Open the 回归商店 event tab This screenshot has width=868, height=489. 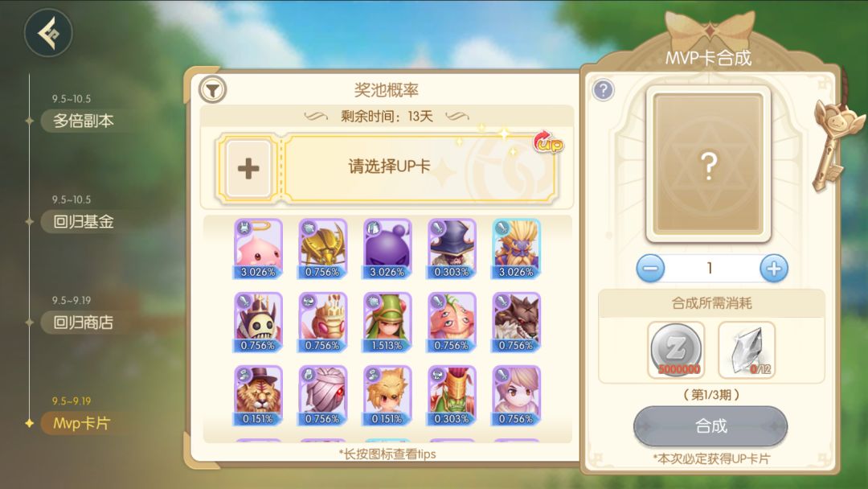[x=83, y=323]
